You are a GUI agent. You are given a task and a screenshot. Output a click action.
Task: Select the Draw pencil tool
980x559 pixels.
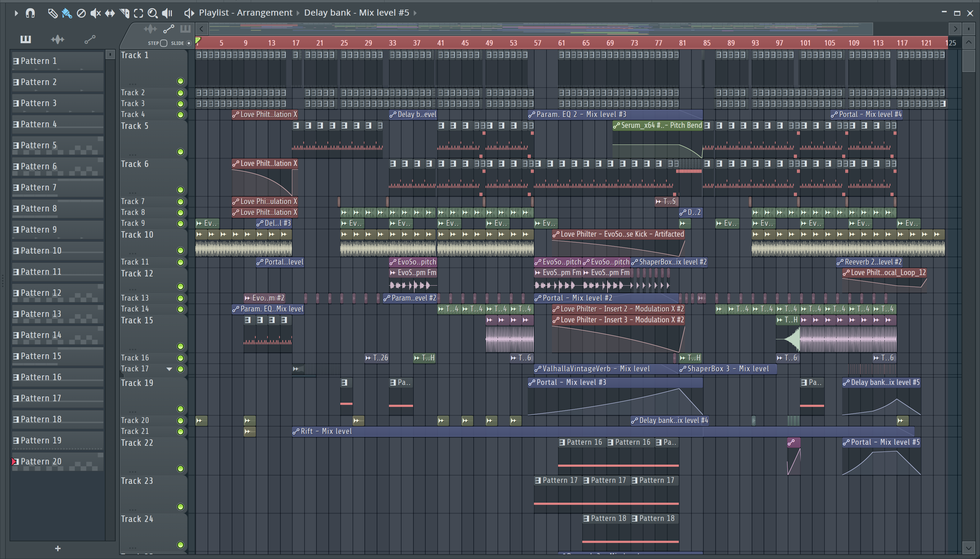[x=53, y=14]
